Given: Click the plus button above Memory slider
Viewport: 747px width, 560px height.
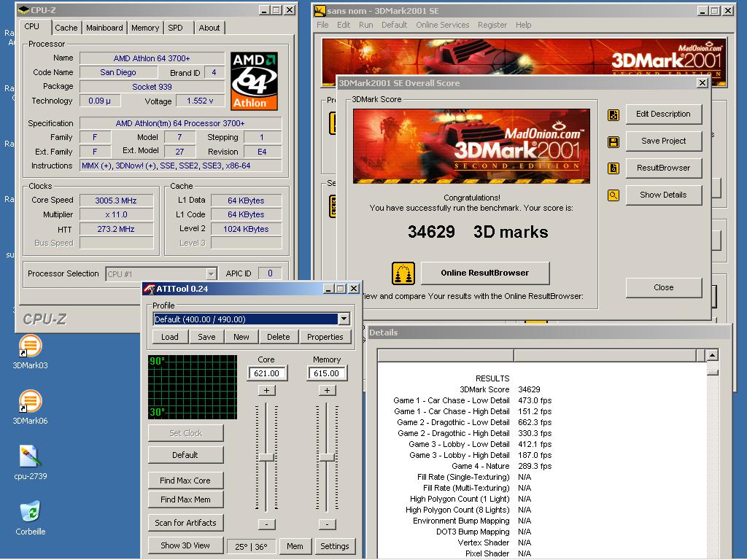Looking at the screenshot, I should point(327,391).
